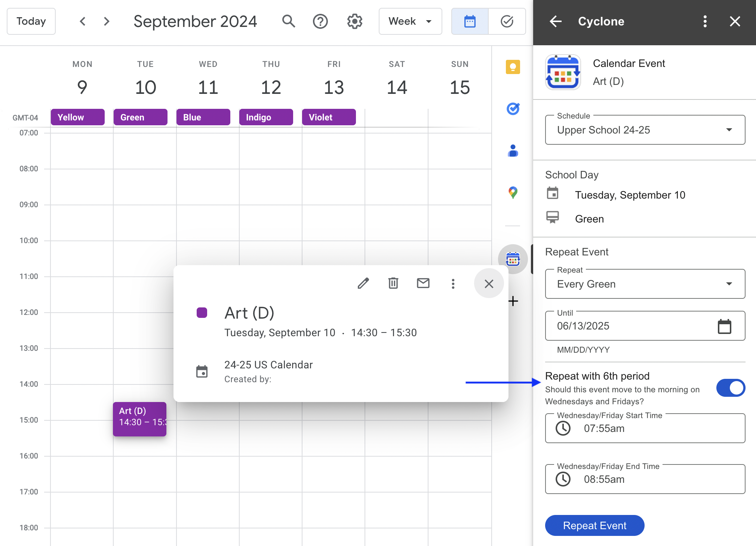Click the Wednesday/Friday Start Time field
Screen dimensions: 756x546
point(645,428)
